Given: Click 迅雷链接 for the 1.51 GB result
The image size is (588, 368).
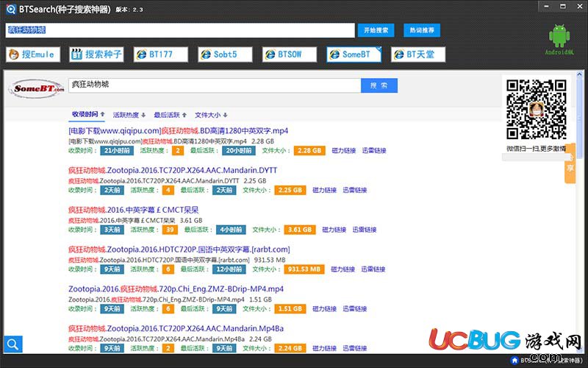Looking at the screenshot, I should tap(355, 308).
